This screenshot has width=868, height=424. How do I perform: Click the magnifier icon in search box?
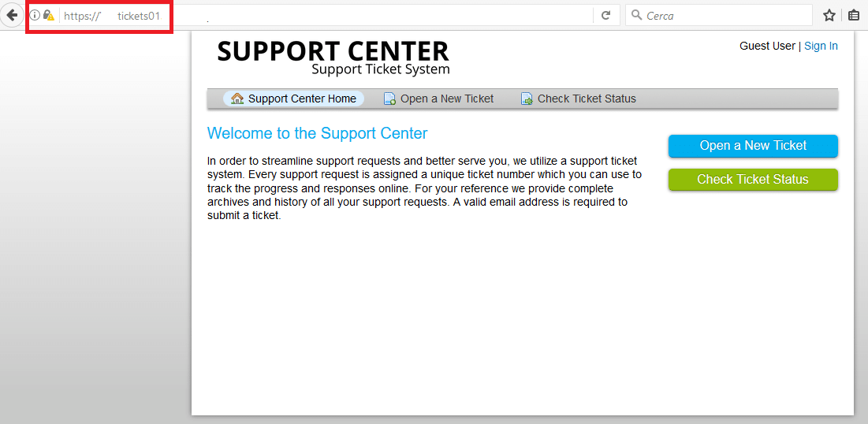click(636, 15)
